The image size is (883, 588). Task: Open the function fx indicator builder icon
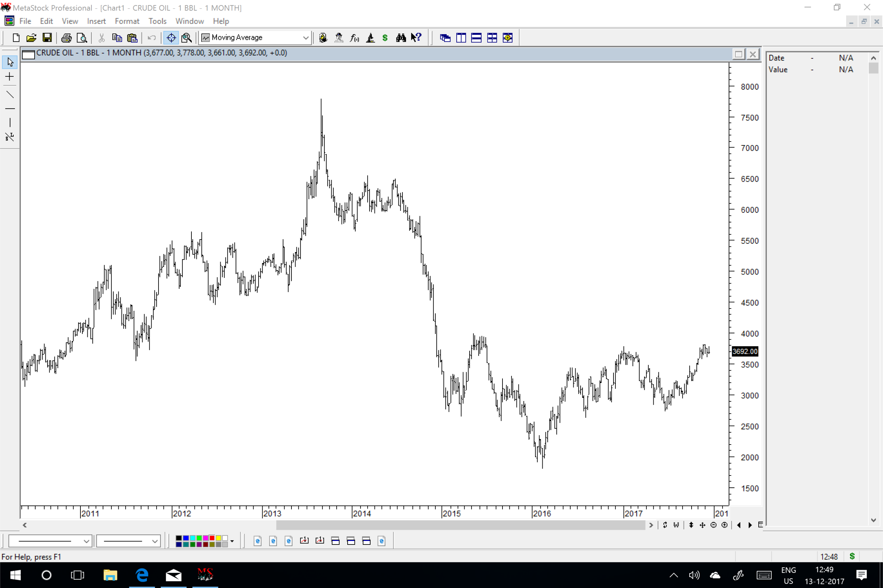(x=354, y=38)
